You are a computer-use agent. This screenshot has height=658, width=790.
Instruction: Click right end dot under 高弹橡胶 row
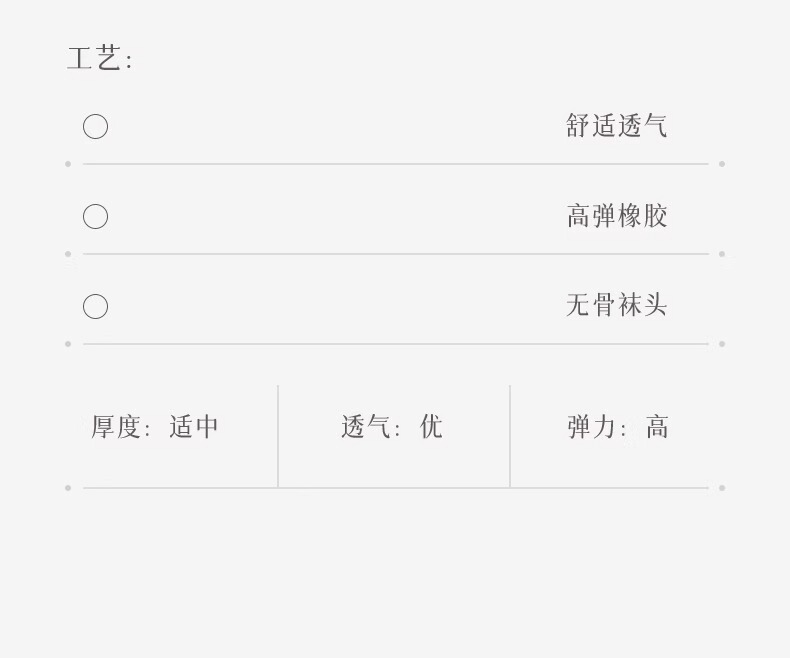point(722,254)
